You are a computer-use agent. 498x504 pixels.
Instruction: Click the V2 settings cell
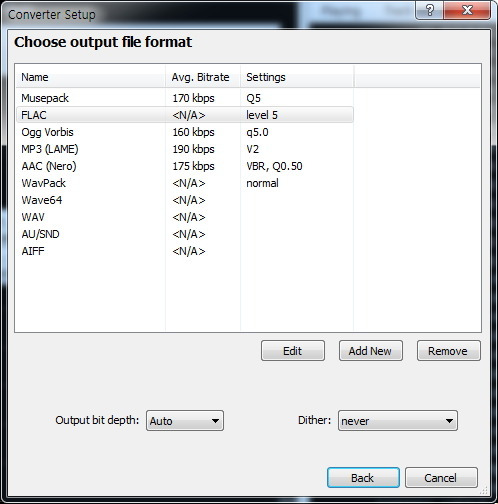252,149
